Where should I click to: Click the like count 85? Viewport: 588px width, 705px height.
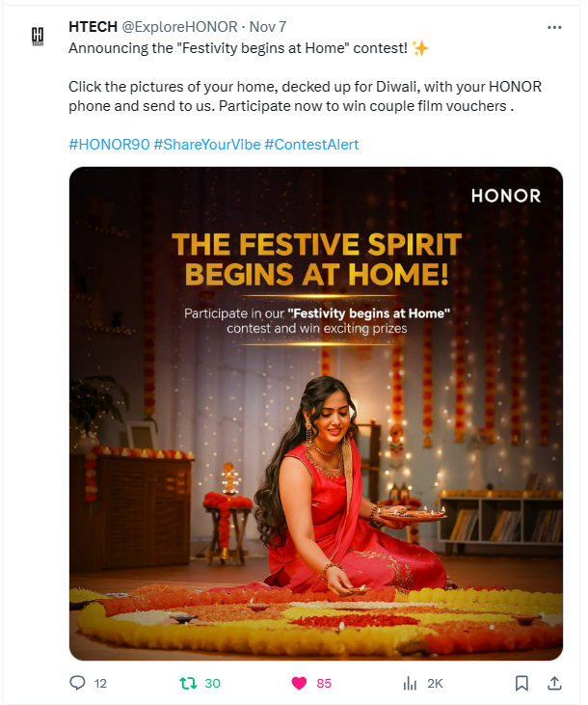[x=324, y=684]
